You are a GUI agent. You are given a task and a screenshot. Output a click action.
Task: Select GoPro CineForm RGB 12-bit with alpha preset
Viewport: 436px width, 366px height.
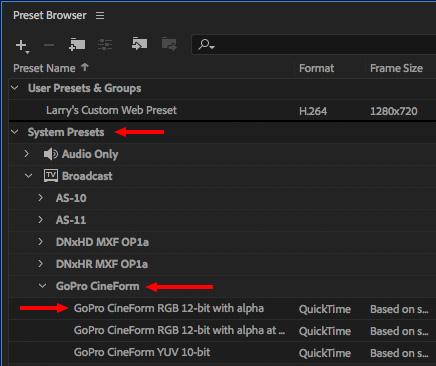[x=169, y=308]
